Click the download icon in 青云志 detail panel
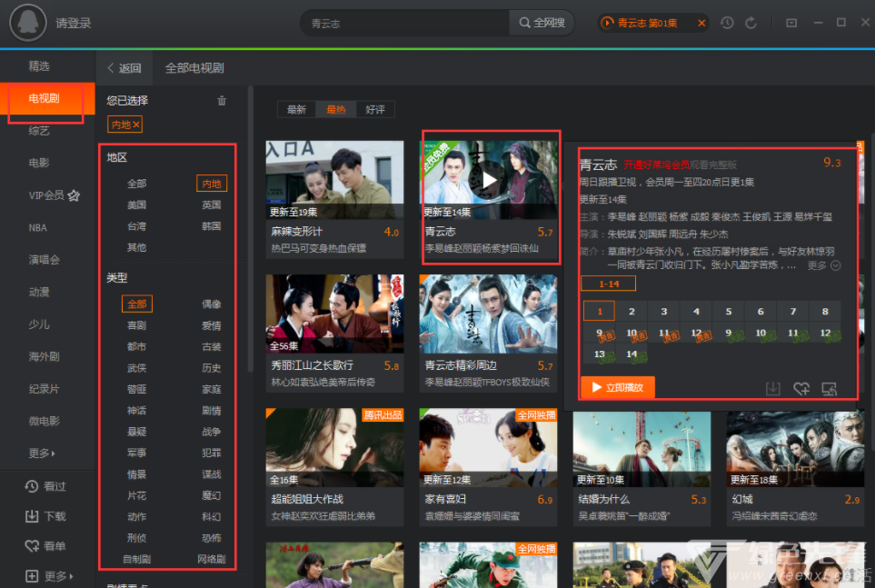Screen dimensions: 875x588 tap(773, 388)
